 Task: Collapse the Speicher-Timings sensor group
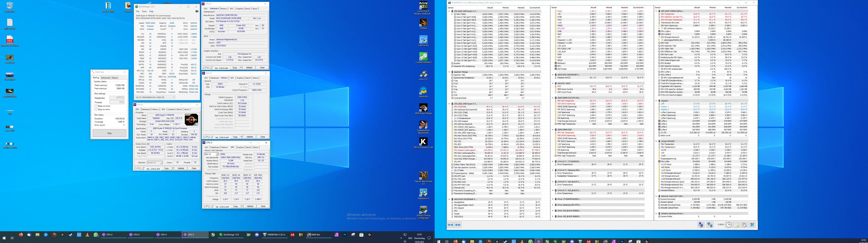pos(449,72)
